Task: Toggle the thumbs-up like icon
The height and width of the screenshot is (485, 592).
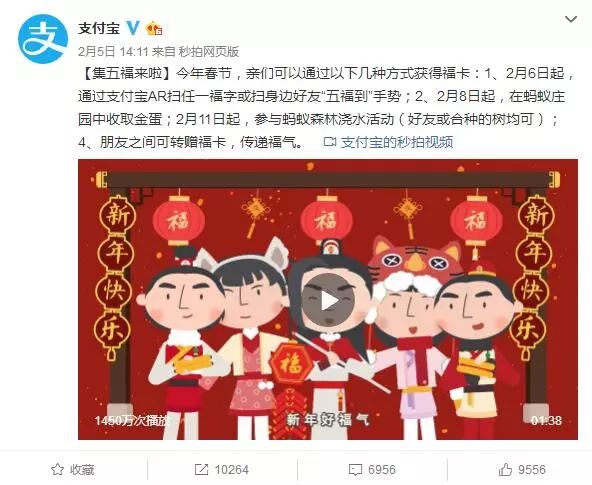Action: [x=505, y=470]
